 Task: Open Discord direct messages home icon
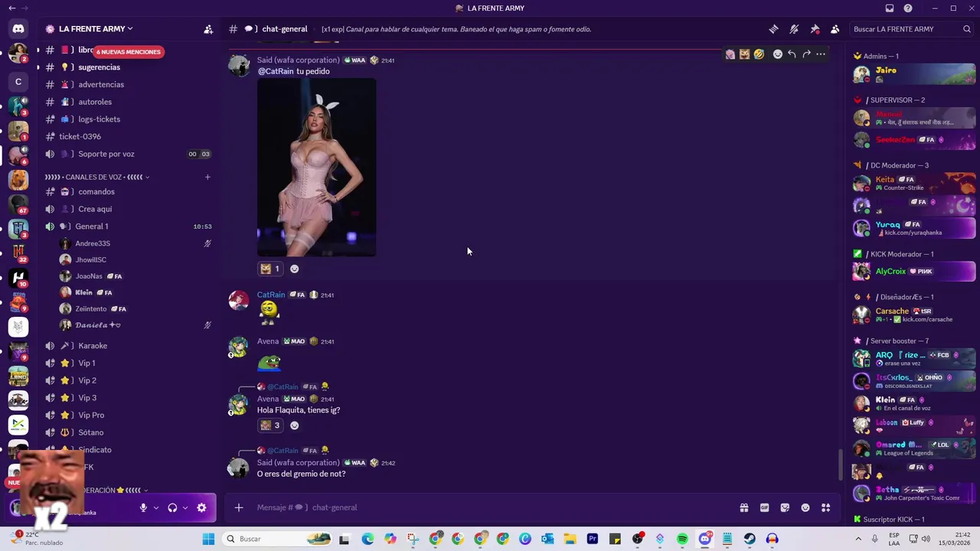(x=18, y=29)
